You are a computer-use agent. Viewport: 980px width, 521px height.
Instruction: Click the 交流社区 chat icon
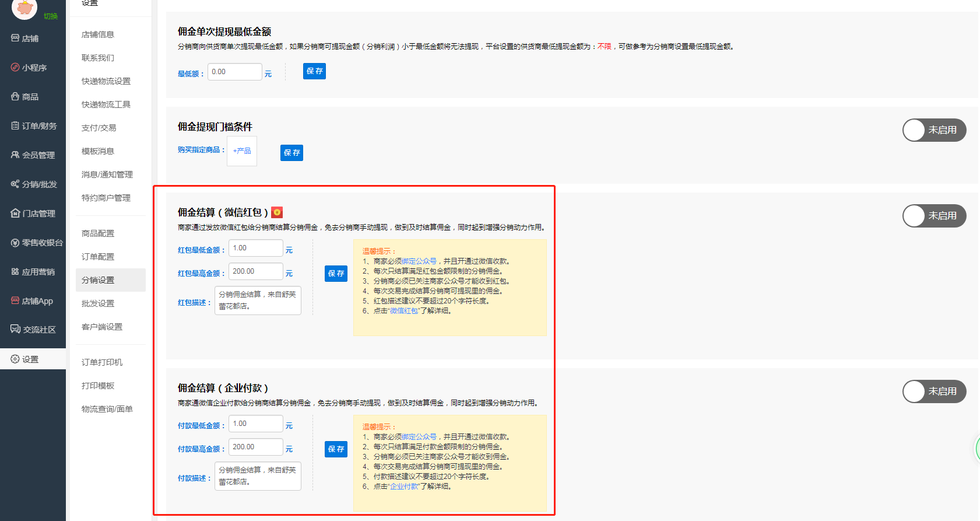(x=16, y=329)
